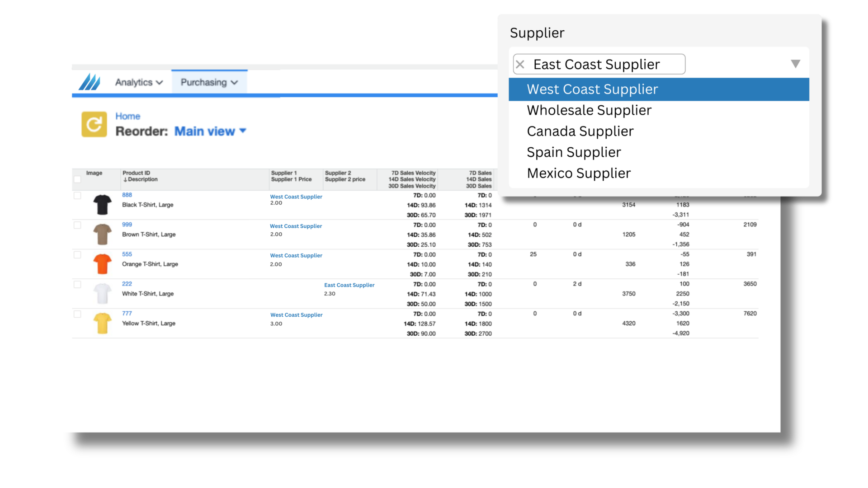
Task: Click the Home breadcrumb link
Action: click(x=127, y=116)
